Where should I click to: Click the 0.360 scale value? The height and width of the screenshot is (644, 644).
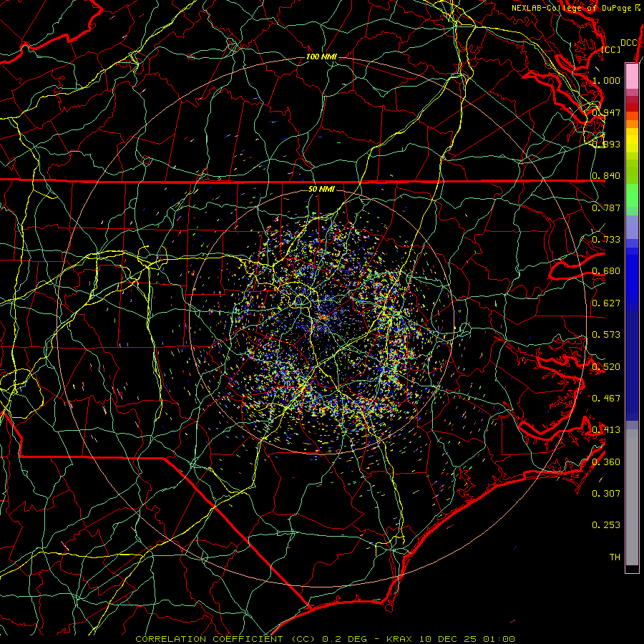pos(606,462)
